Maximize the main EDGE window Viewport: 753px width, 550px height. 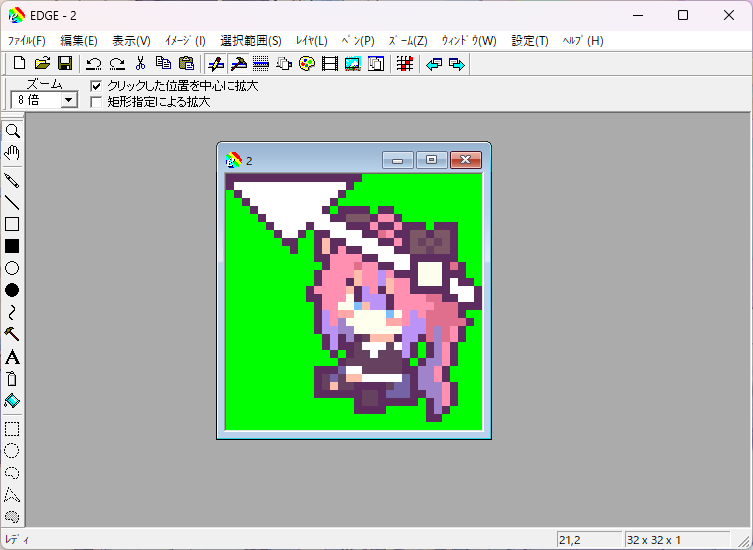pos(683,15)
